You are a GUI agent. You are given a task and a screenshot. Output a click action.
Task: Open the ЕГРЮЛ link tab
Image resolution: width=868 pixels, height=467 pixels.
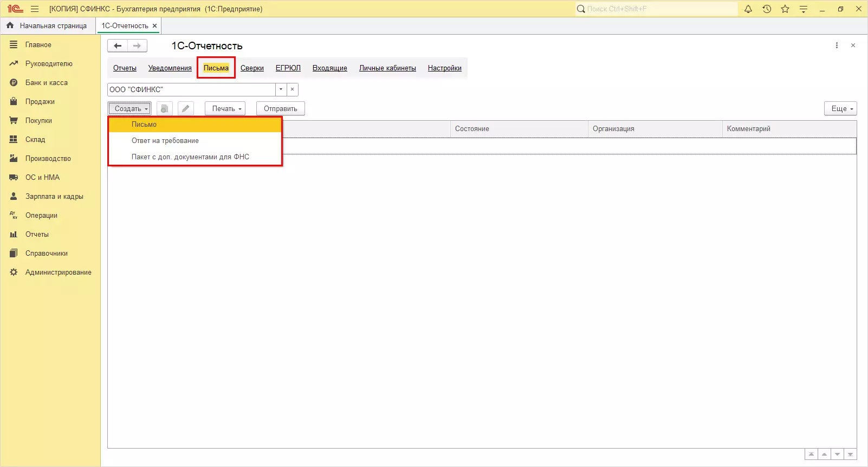288,68
